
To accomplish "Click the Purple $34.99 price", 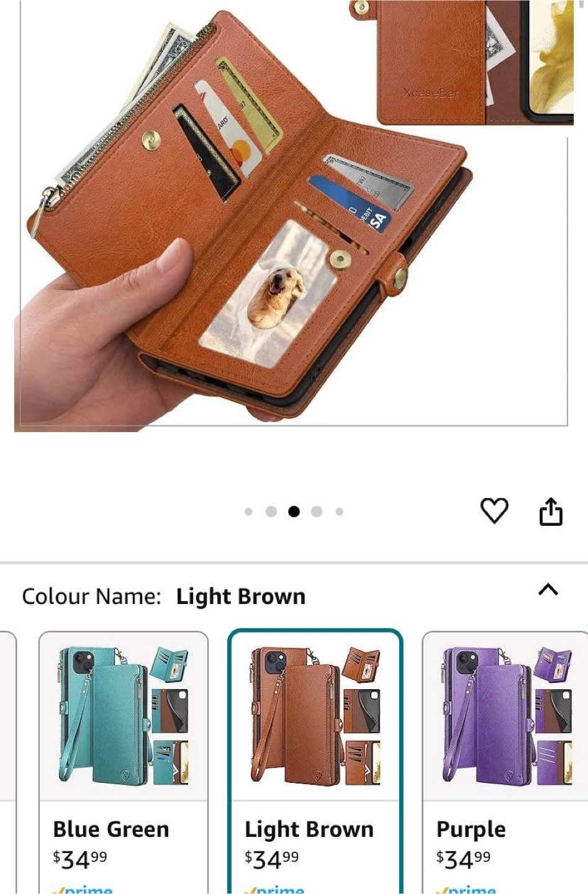I will [x=463, y=859].
